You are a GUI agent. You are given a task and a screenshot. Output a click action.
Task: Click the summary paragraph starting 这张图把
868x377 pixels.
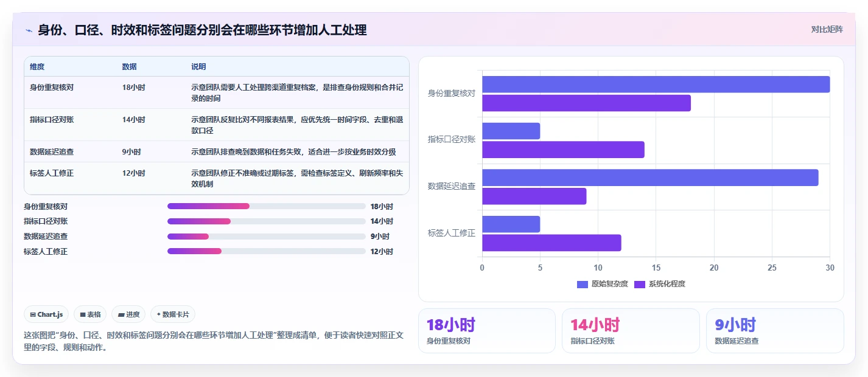click(x=213, y=342)
